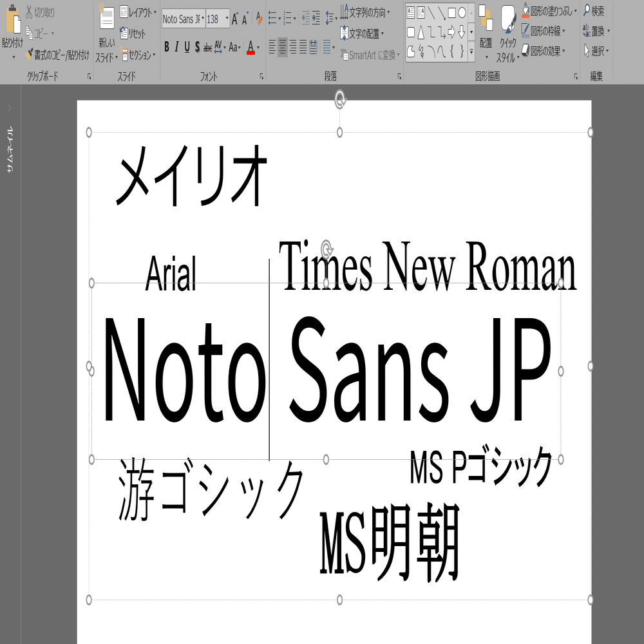Click the Times New Roman text on slide
The width and height of the screenshot is (644, 644).
[428, 266]
